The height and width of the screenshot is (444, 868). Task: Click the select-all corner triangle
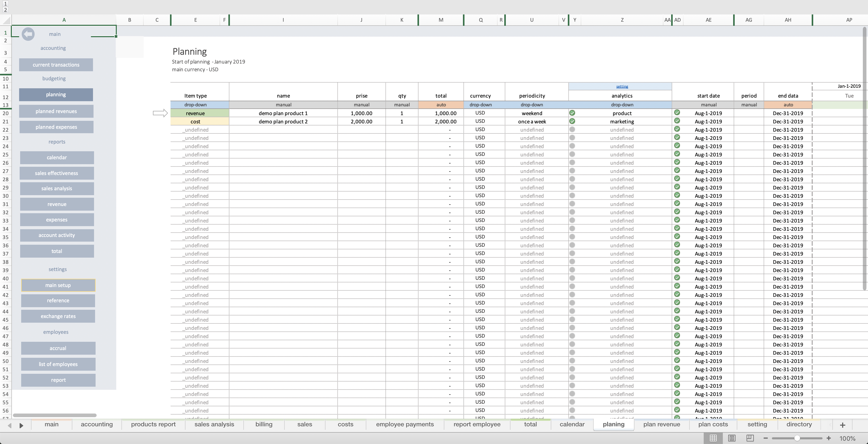click(x=6, y=21)
